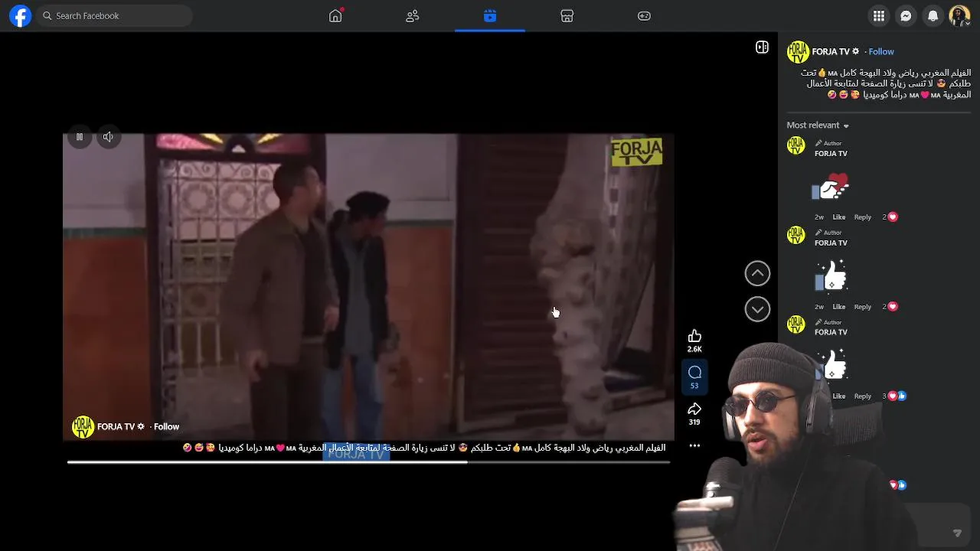Open the Facebook logo home link
Image resolution: width=980 pixels, height=551 pixels.
(21, 16)
